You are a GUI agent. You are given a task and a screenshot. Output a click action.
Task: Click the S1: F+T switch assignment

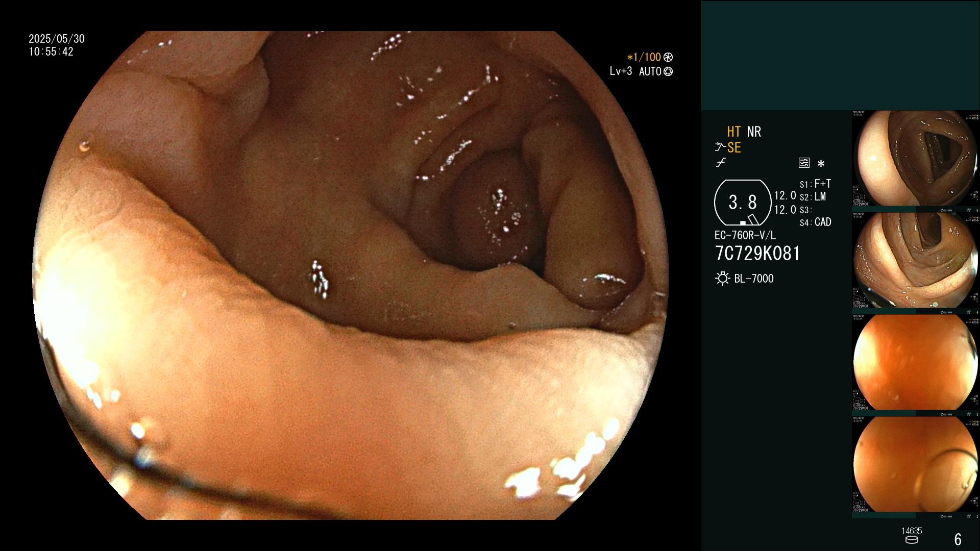point(815,184)
